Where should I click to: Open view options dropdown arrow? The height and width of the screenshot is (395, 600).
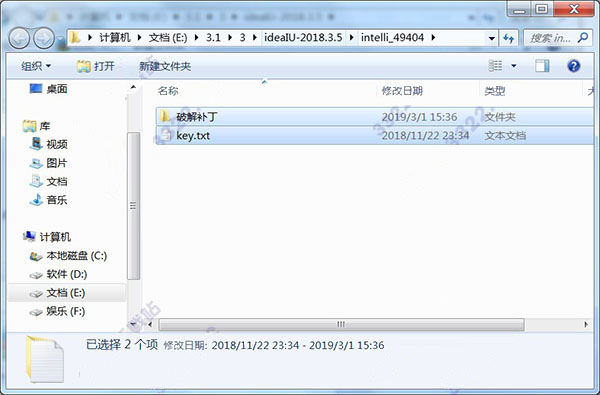point(514,66)
